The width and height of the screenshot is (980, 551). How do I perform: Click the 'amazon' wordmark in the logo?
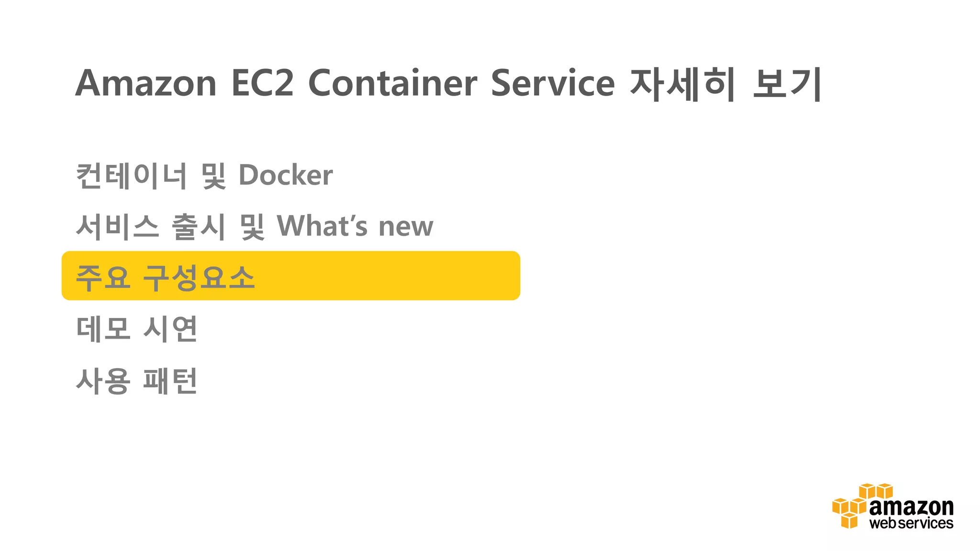pos(911,507)
